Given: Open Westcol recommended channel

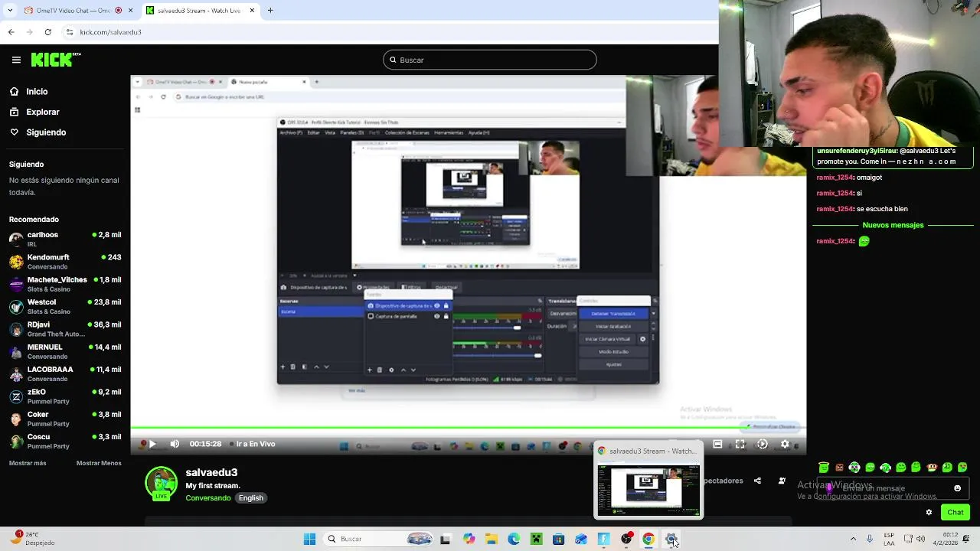Looking at the screenshot, I should tap(65, 306).
